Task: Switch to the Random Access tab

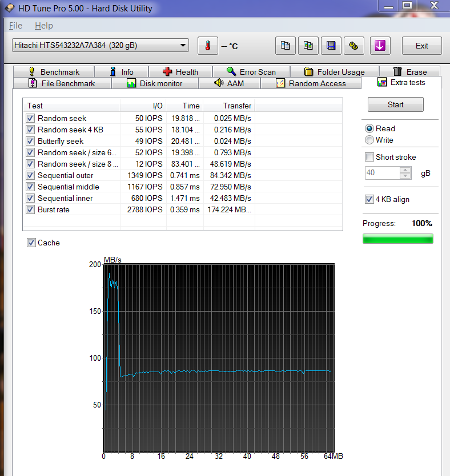Action: (311, 83)
